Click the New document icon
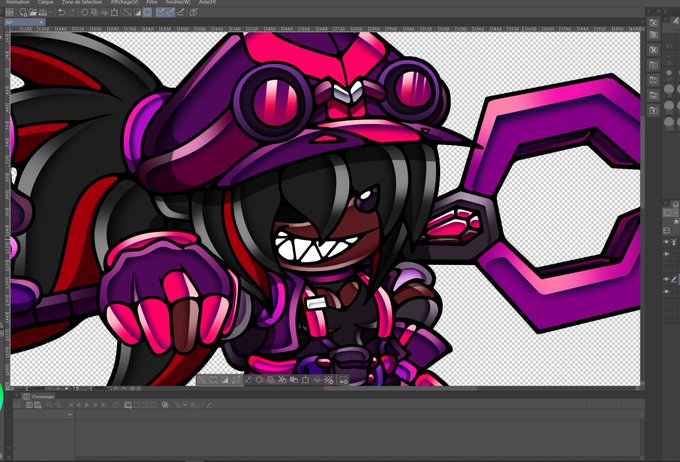This screenshot has height=462, width=680. (x=23, y=12)
